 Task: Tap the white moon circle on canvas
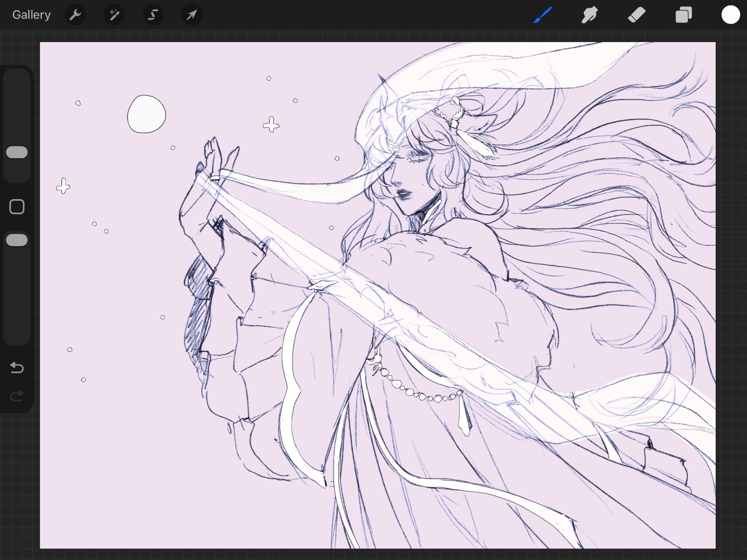pyautogui.click(x=146, y=114)
